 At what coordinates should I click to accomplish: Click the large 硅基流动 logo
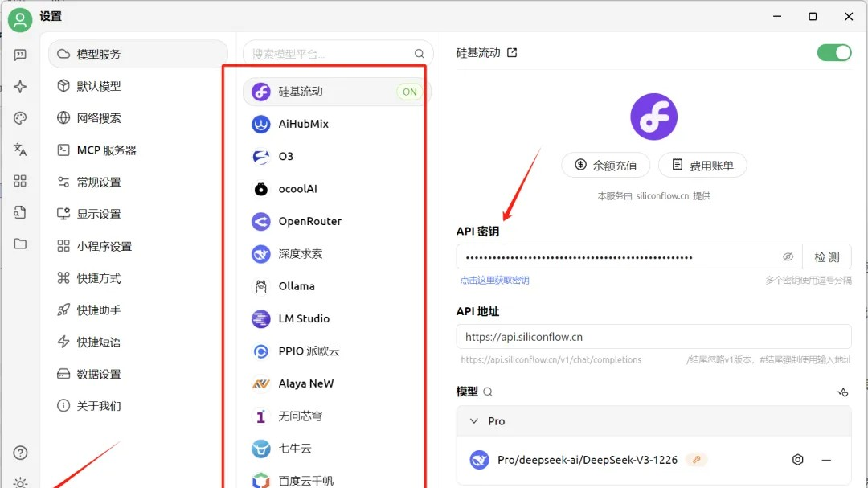(653, 117)
